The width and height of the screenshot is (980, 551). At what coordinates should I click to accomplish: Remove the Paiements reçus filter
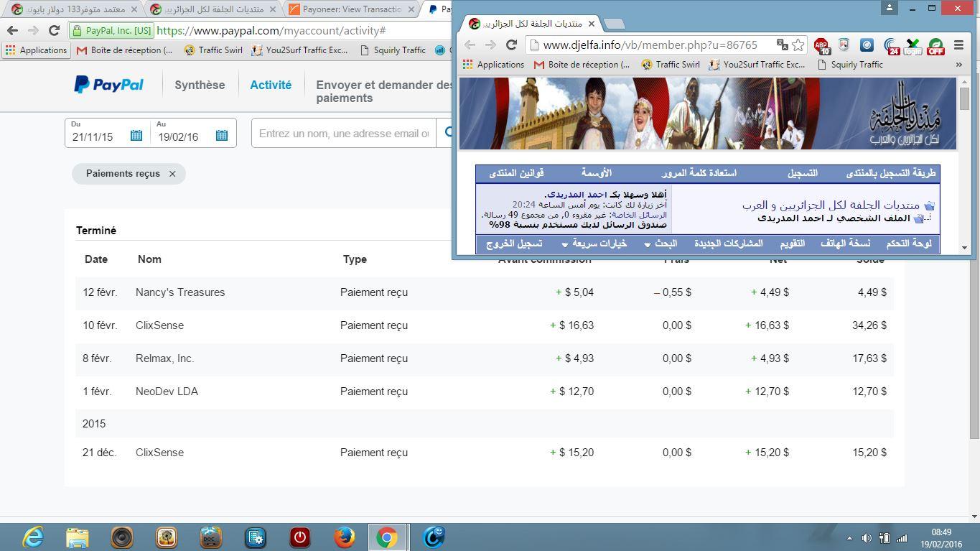tap(172, 174)
